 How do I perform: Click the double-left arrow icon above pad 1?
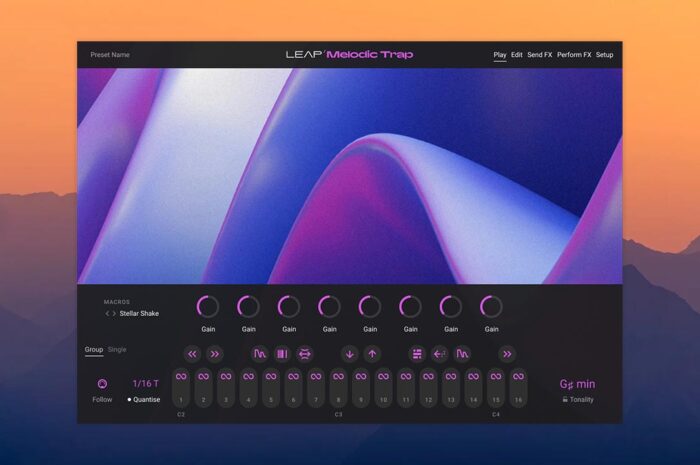pos(192,354)
